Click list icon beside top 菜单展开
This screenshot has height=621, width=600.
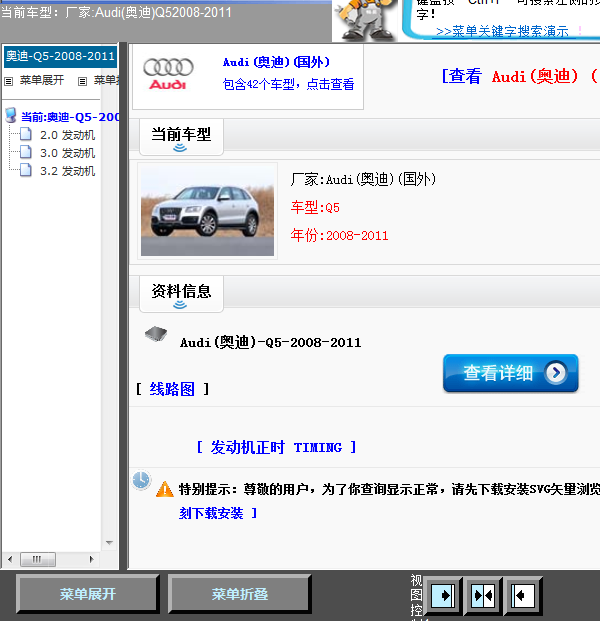[9, 81]
